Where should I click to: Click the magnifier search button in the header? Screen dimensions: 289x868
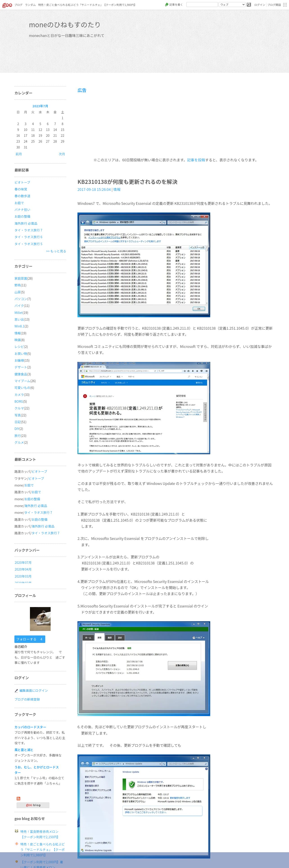point(249,5)
